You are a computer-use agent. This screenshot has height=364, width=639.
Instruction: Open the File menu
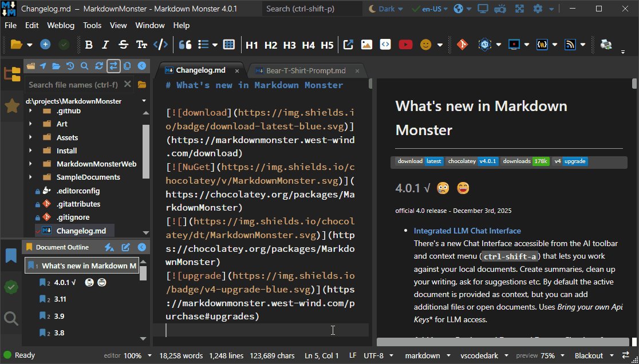[11, 25]
